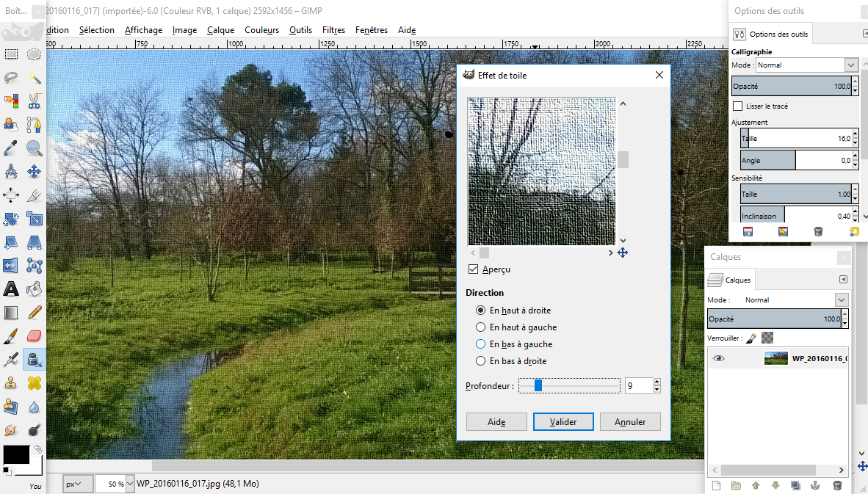Select 'En haut à gauche' direction
Image resolution: width=868 pixels, height=494 pixels.
(481, 327)
